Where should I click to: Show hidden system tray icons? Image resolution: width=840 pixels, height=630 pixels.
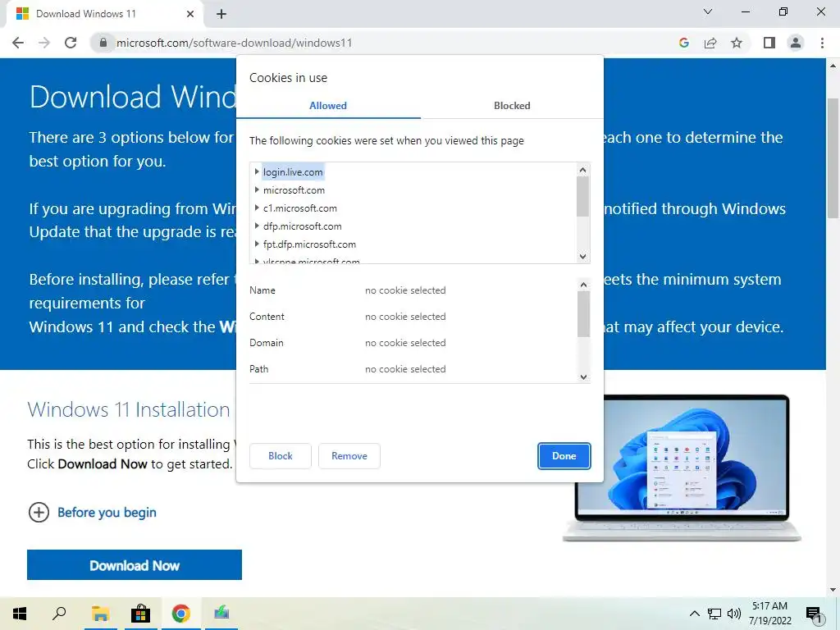pos(694,614)
